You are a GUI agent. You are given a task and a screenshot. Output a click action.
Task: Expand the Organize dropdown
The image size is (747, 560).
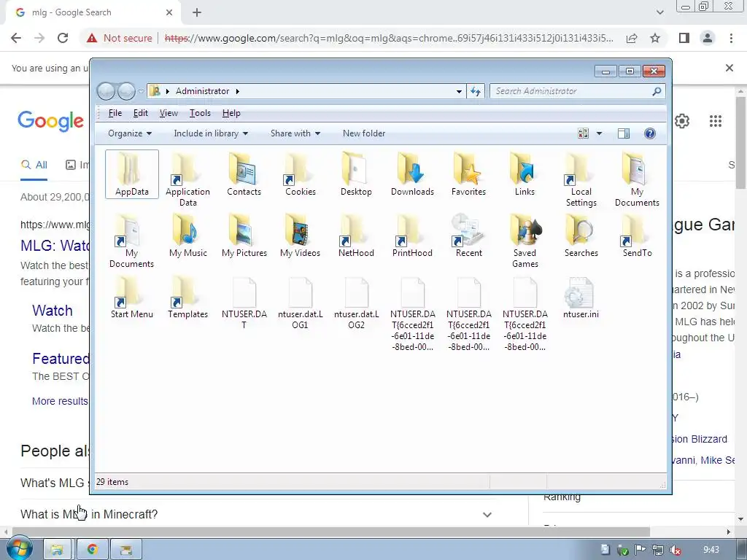click(x=130, y=133)
